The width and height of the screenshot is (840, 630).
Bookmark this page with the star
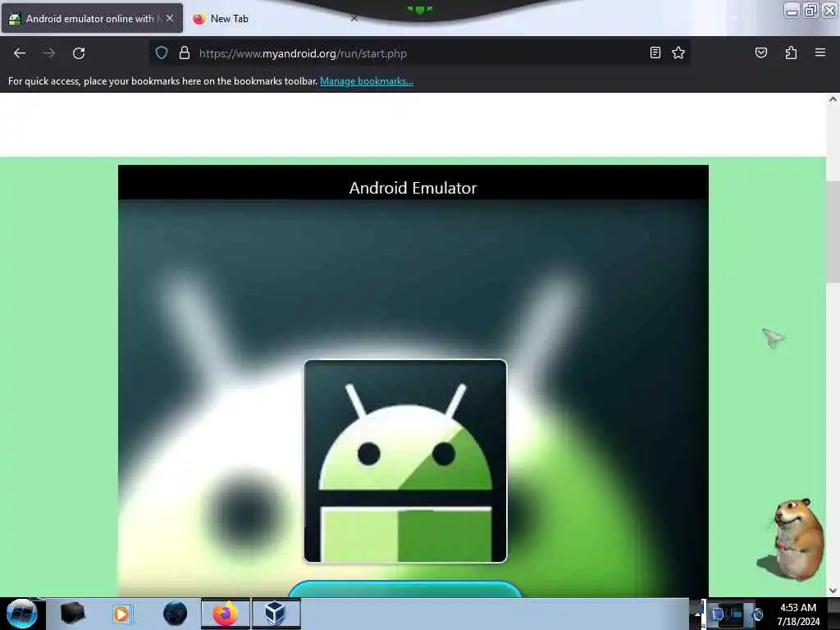coord(678,52)
